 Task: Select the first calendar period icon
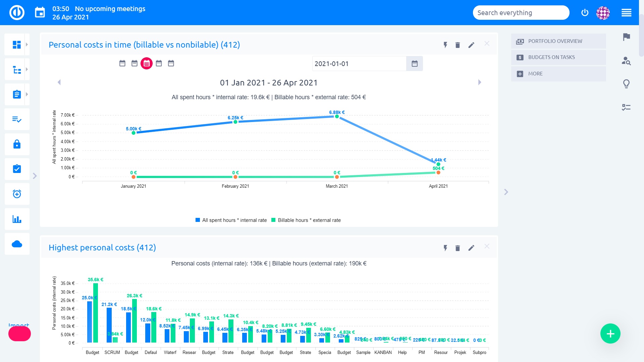click(x=122, y=63)
